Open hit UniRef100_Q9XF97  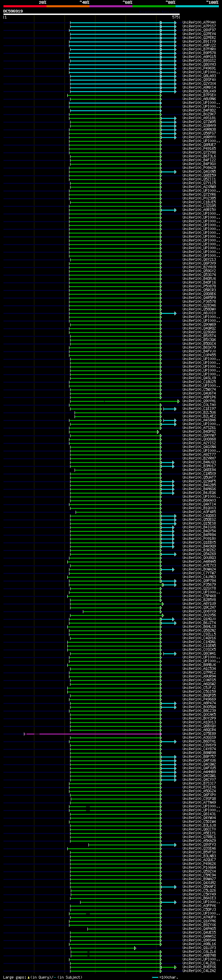click(x=199, y=30)
